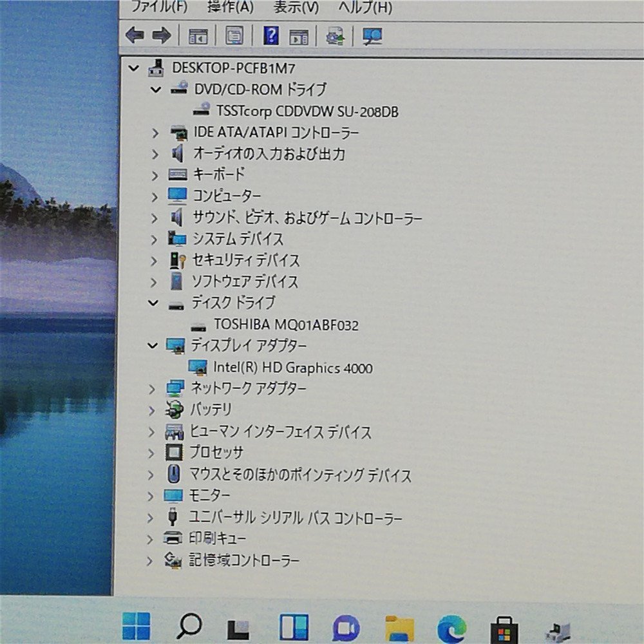This screenshot has width=644, height=644.
Task: Click the マウスとそのほかのポインティング デバイス mouse icon
Action: [174, 474]
